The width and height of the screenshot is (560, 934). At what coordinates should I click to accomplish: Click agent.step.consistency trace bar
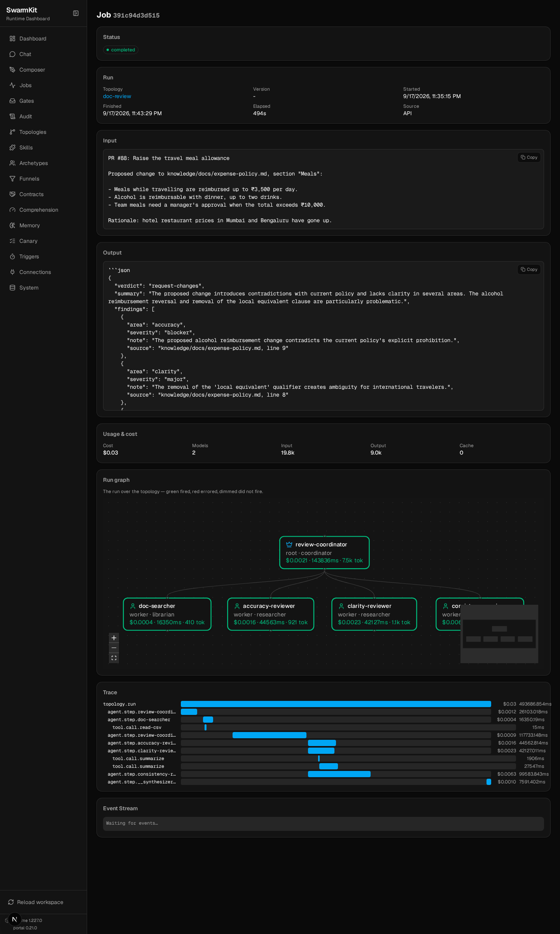tap(339, 774)
